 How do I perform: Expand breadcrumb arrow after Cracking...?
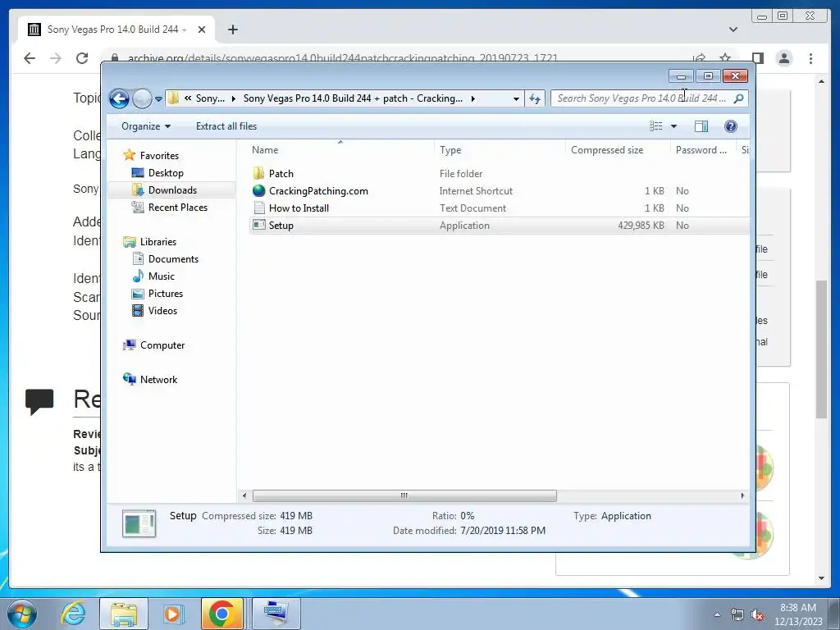click(x=473, y=98)
